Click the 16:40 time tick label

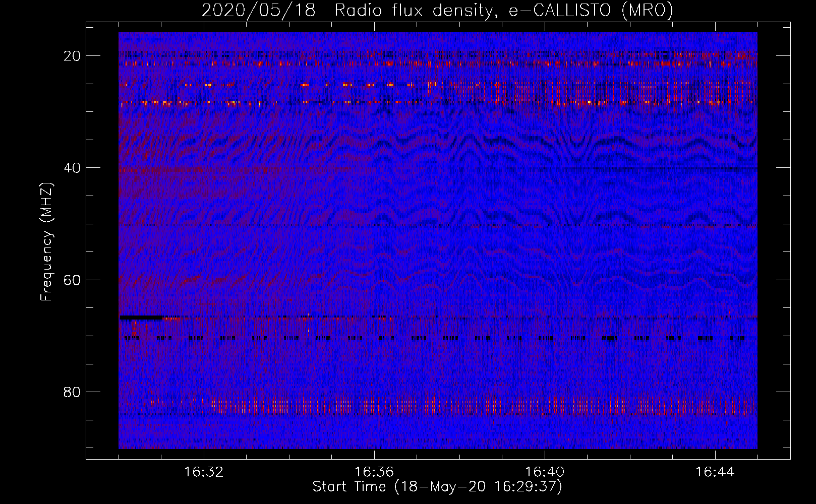coord(545,472)
